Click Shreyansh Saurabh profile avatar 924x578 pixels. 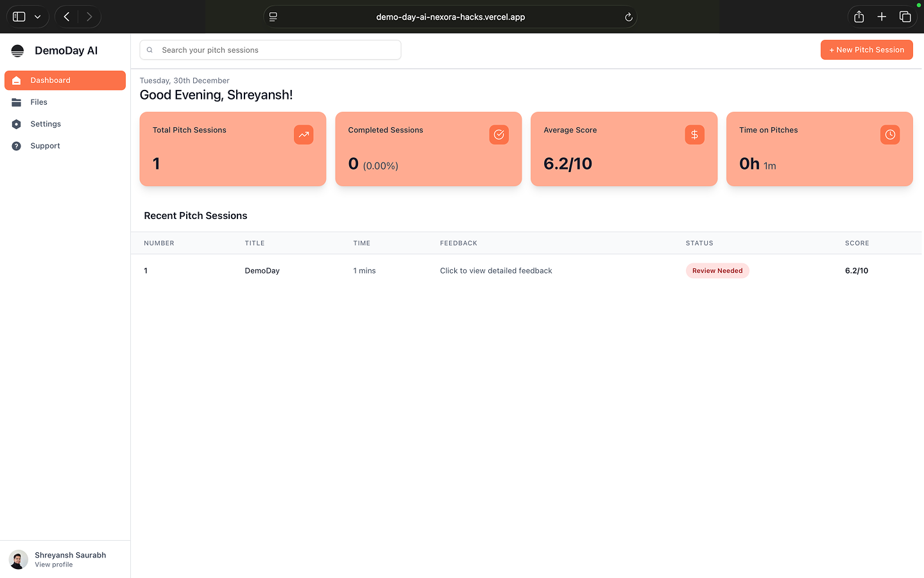click(18, 559)
